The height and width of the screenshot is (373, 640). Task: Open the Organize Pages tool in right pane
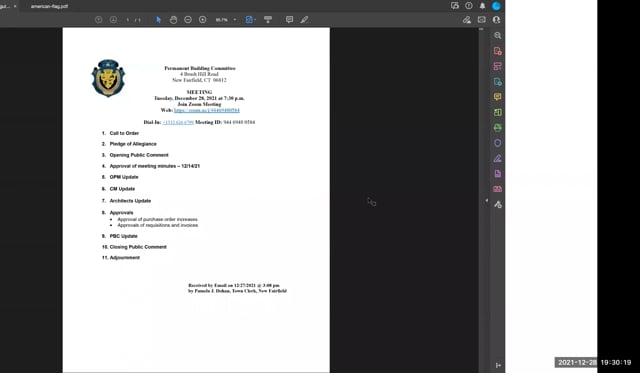498,66
